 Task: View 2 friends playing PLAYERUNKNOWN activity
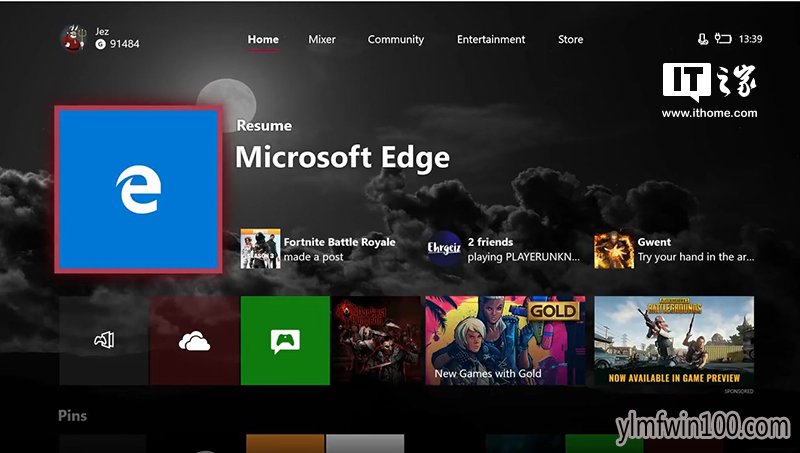coord(523,249)
